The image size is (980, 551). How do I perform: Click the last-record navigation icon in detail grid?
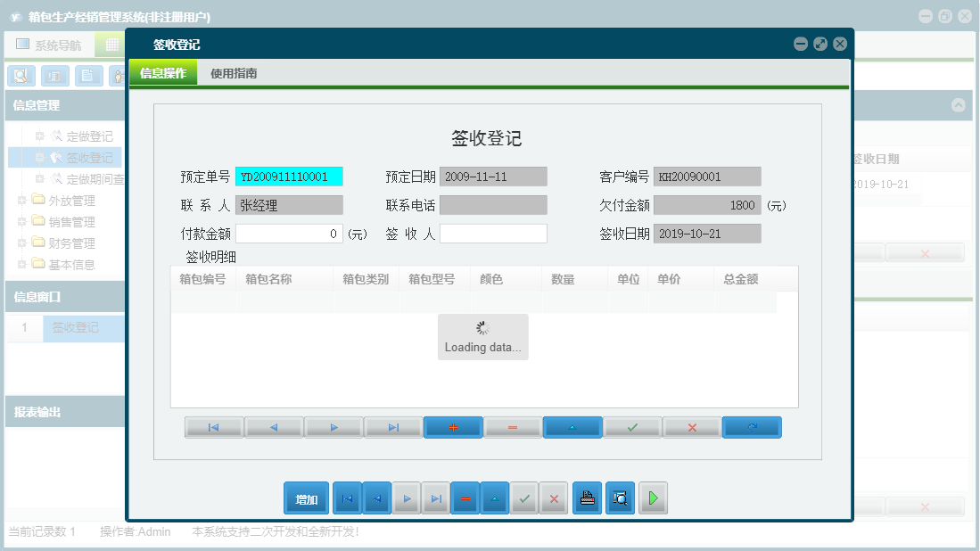coord(392,427)
